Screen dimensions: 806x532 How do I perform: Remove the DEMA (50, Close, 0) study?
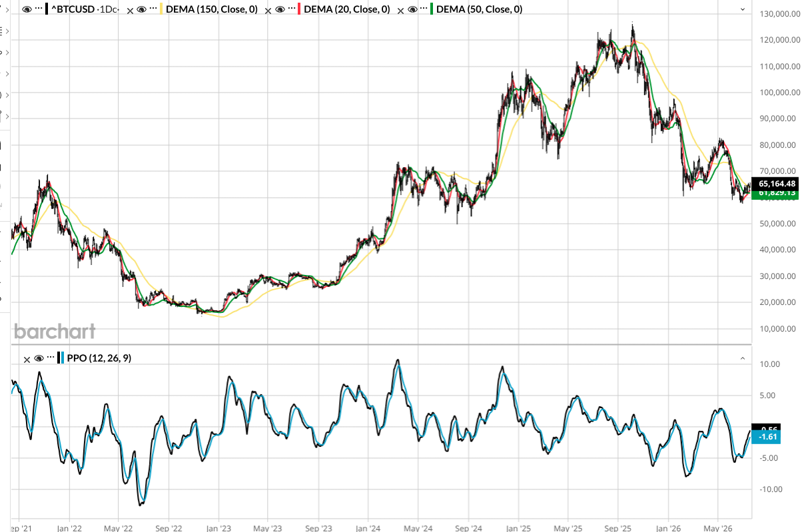(400, 10)
